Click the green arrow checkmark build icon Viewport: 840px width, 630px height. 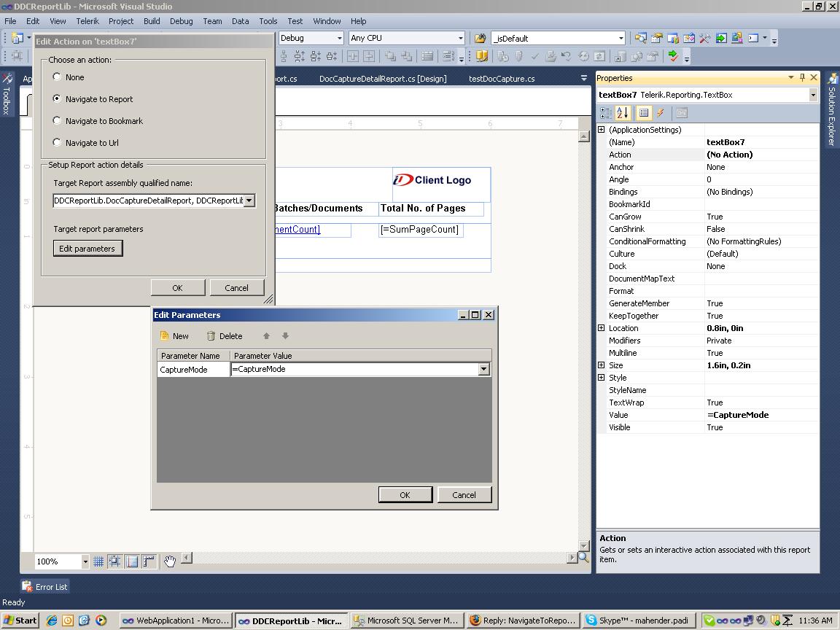tap(674, 55)
